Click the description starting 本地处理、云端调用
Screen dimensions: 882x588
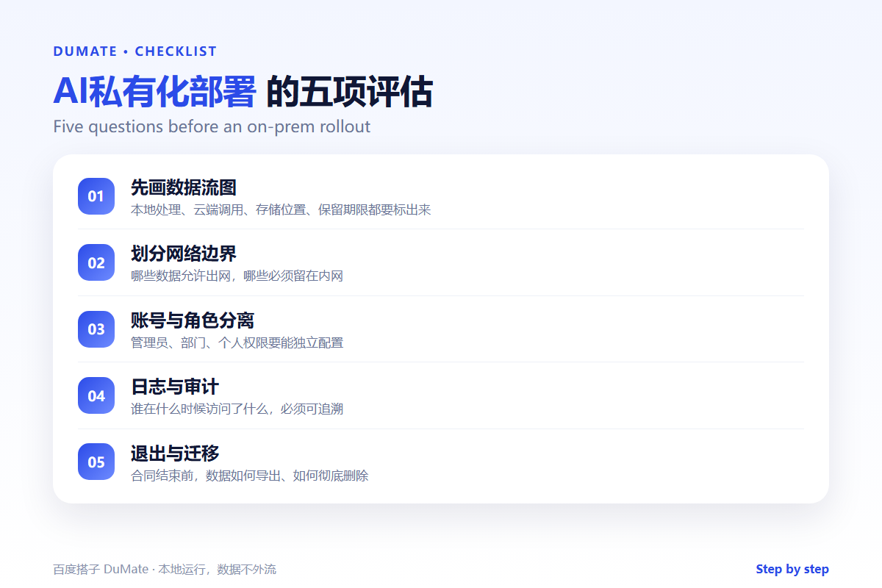click(281, 209)
